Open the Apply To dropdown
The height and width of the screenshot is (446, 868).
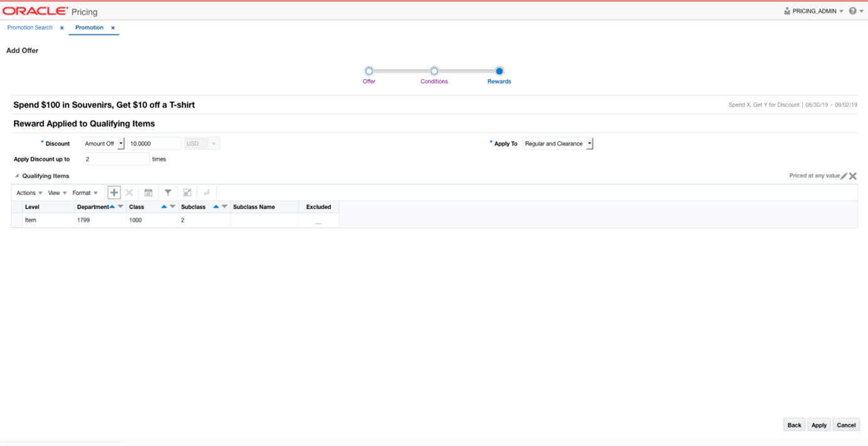[x=590, y=143]
